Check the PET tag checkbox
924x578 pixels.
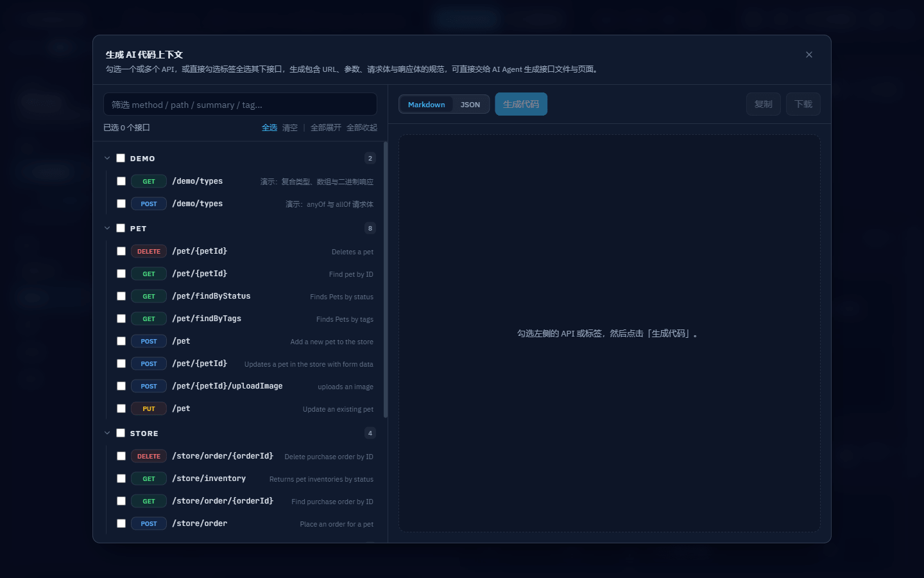[121, 228]
